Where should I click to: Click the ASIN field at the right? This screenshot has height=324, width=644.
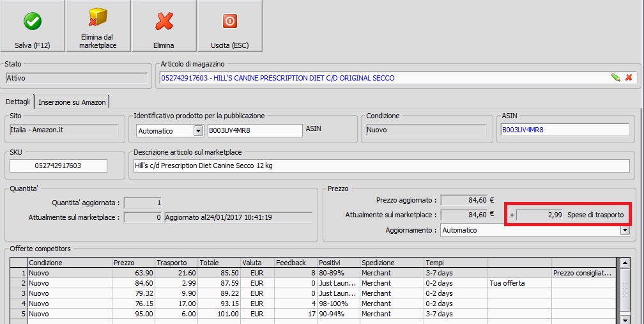(x=564, y=130)
